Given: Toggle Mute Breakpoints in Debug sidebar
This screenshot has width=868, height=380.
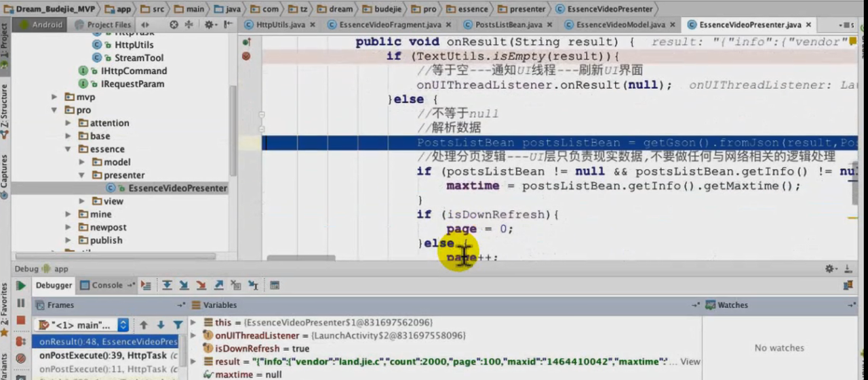Looking at the screenshot, I should [21, 358].
